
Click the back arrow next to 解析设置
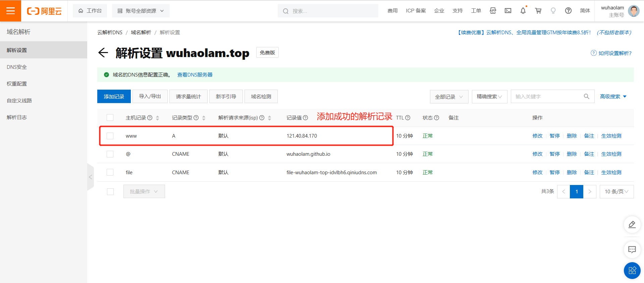103,53
